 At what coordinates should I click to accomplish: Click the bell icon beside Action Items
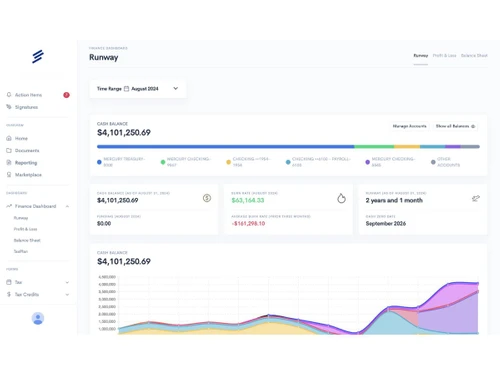(9, 95)
